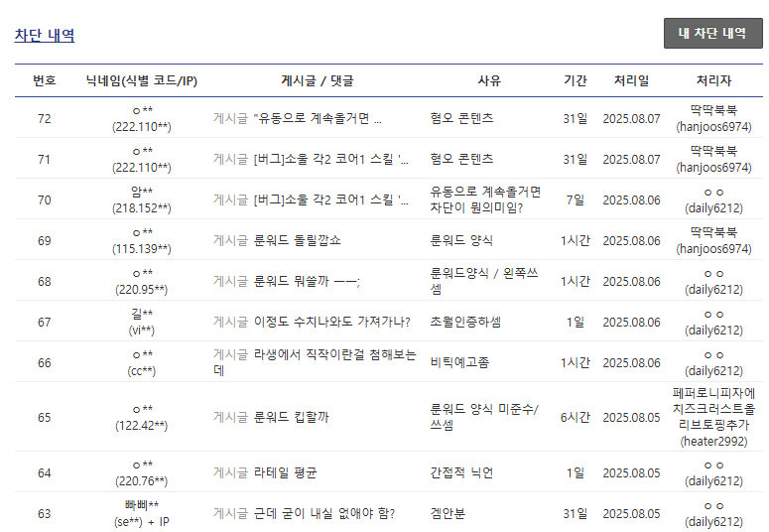Click nickname with code (cc**)
Image resolution: width=769 pixels, height=532 pixels.
pos(142,362)
